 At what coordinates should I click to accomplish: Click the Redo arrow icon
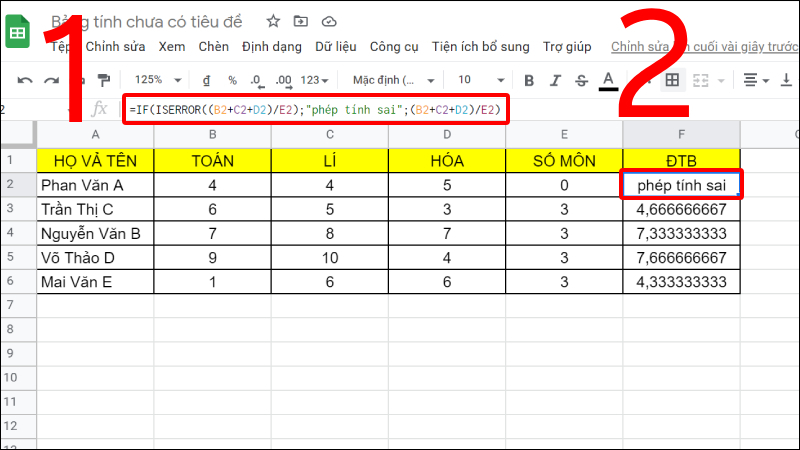click(50, 80)
